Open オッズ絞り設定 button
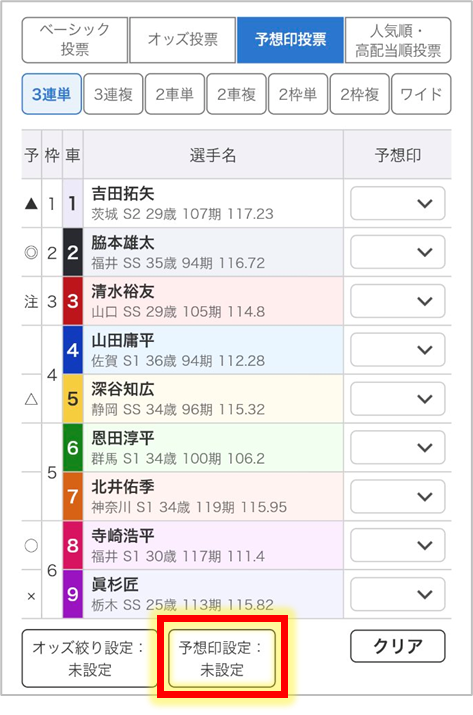 coord(89,658)
